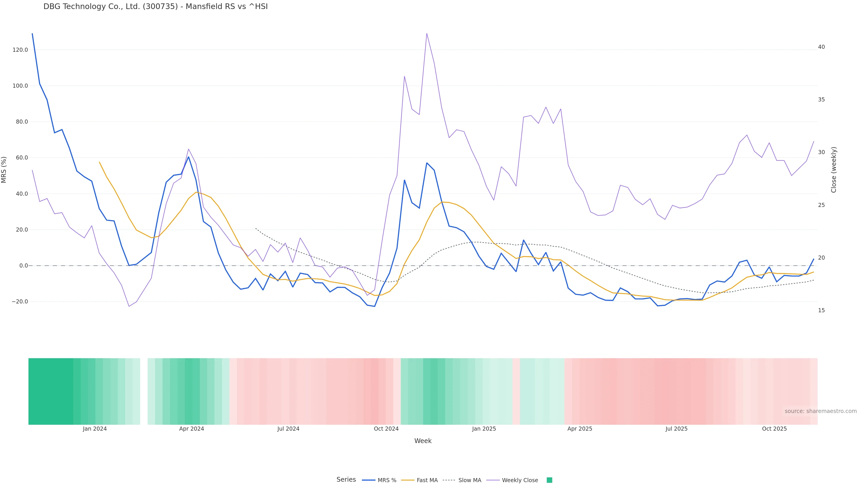
Task: Click the MRS (%) y-axis title
Action: click(x=4, y=170)
